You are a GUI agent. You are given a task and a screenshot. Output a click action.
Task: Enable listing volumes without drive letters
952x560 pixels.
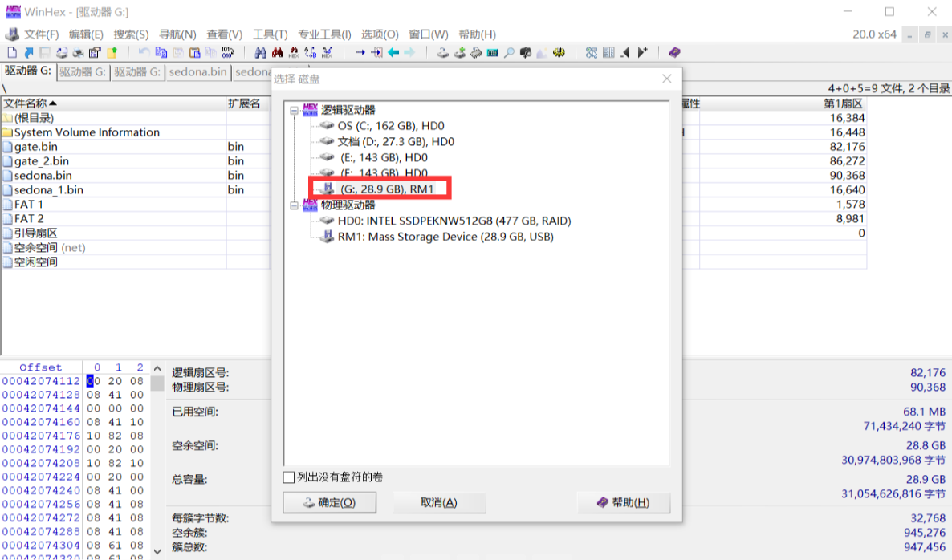pyautogui.click(x=289, y=477)
